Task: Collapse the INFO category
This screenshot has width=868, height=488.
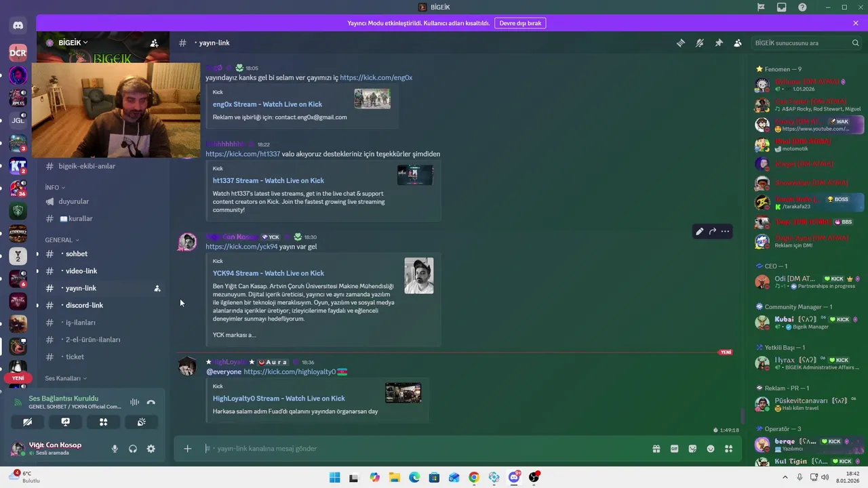Action: [55, 187]
